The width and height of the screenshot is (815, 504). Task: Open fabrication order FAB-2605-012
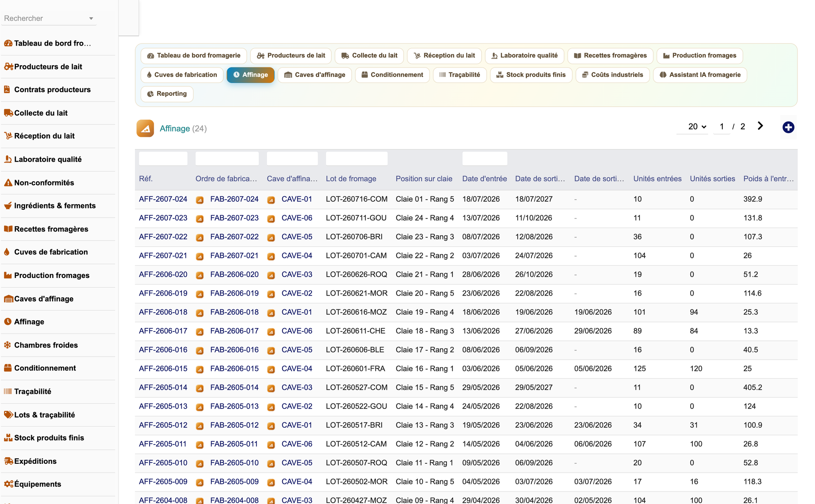(x=234, y=425)
